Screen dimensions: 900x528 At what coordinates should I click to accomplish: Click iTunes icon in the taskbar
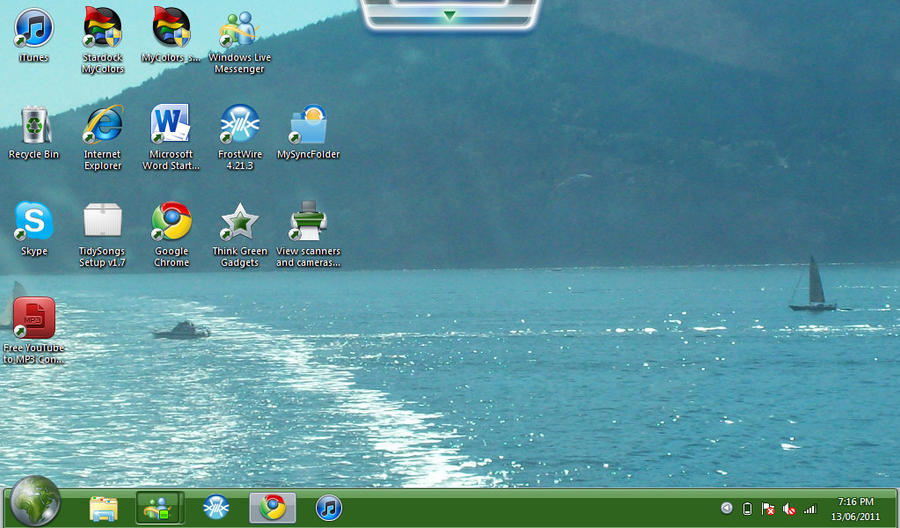tap(329, 508)
